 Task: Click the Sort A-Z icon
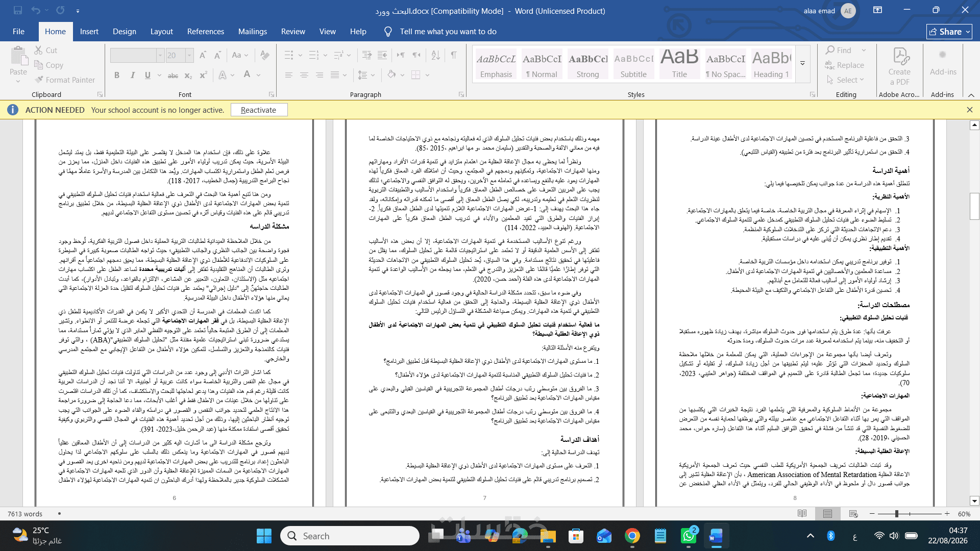pos(435,55)
